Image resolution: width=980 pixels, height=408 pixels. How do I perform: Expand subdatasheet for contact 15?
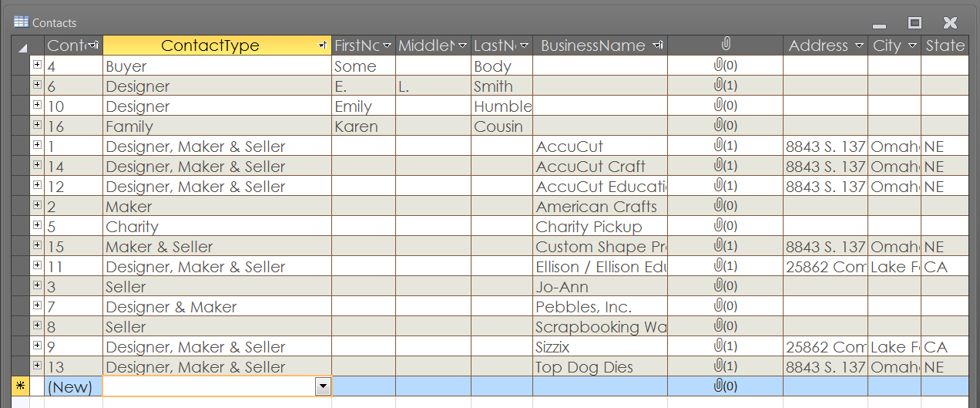point(36,245)
